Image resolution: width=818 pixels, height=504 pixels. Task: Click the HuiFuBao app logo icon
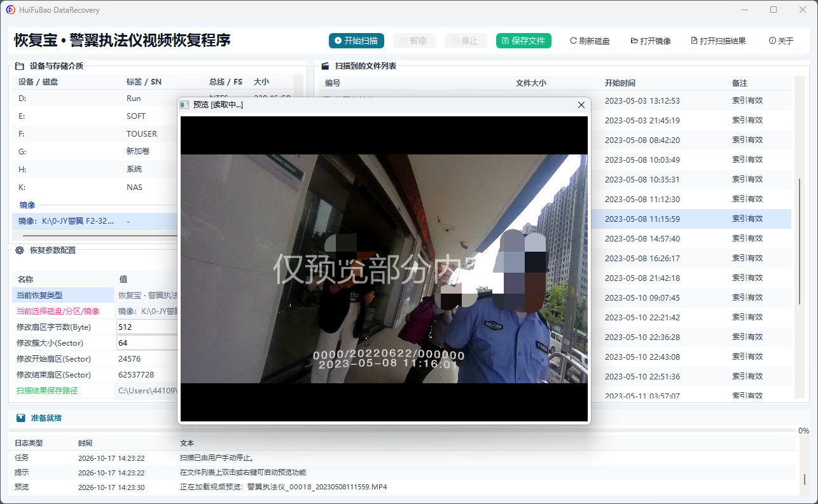click(x=11, y=10)
